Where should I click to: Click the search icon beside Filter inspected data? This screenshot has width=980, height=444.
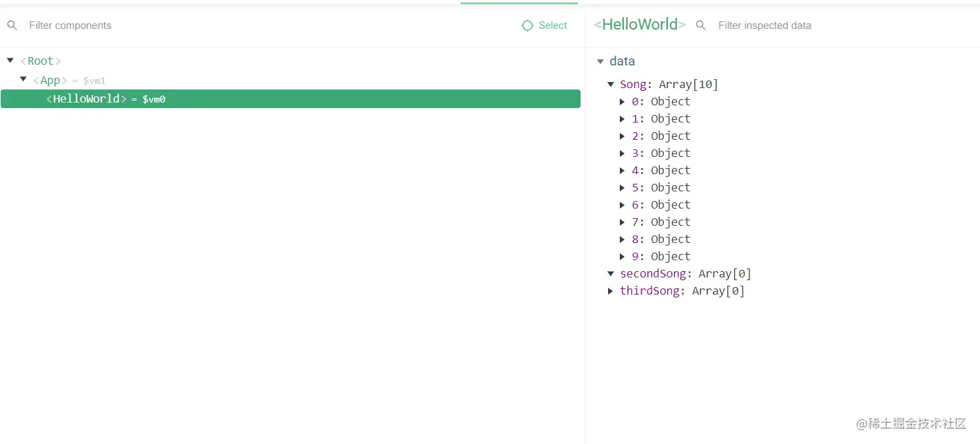tap(701, 25)
